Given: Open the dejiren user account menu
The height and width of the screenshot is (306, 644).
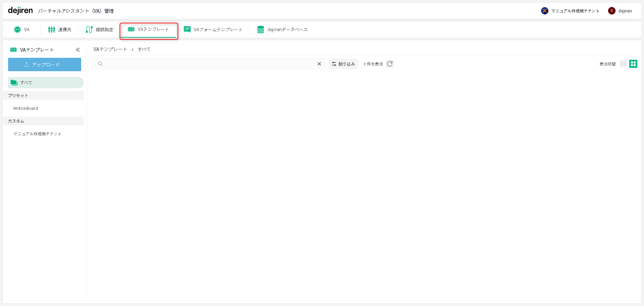Looking at the screenshot, I should click(x=620, y=11).
